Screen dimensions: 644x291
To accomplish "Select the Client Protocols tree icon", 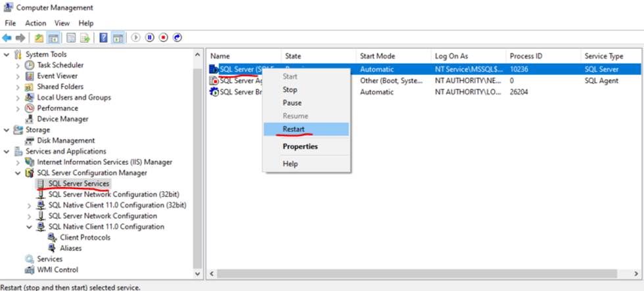I will click(x=52, y=237).
